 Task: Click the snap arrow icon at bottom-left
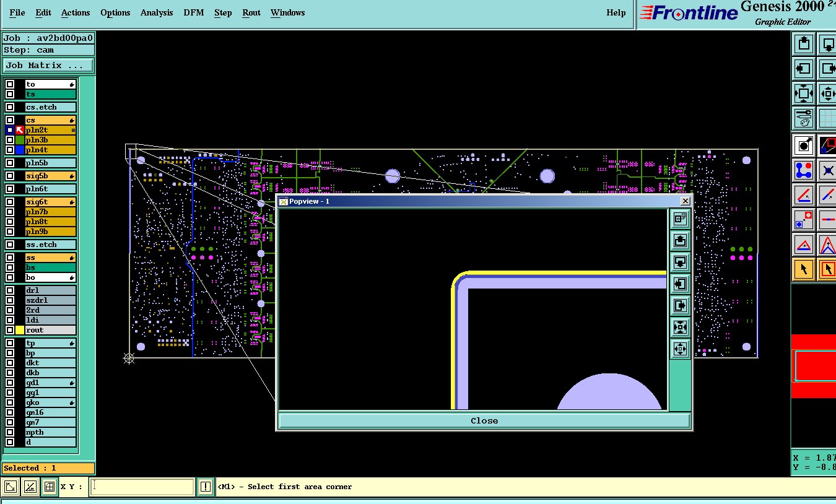[x=10, y=487]
